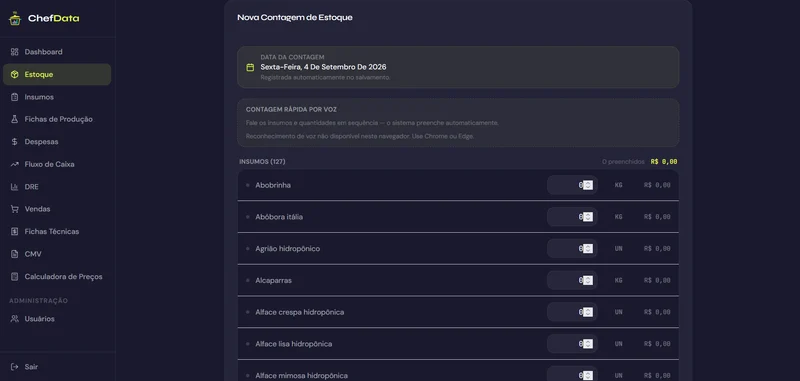The height and width of the screenshot is (381, 800).
Task: Select Estoque in the sidebar
Action: click(x=57, y=74)
